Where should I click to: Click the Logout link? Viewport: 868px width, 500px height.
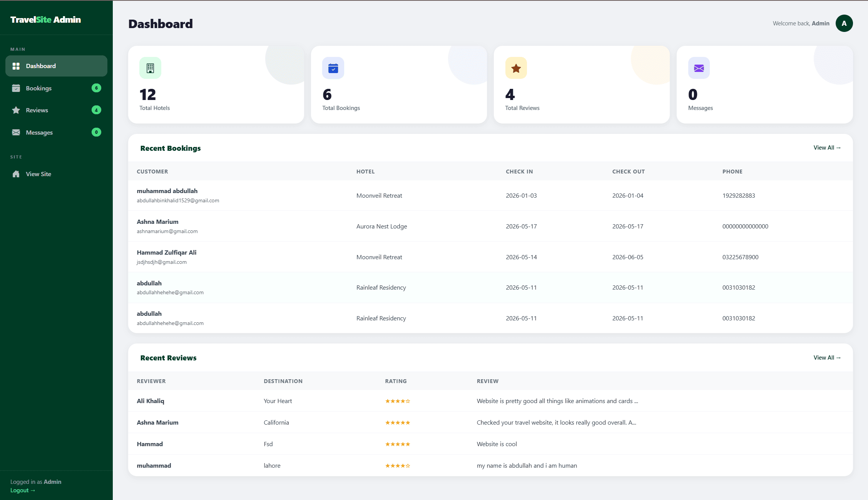pyautogui.click(x=23, y=490)
